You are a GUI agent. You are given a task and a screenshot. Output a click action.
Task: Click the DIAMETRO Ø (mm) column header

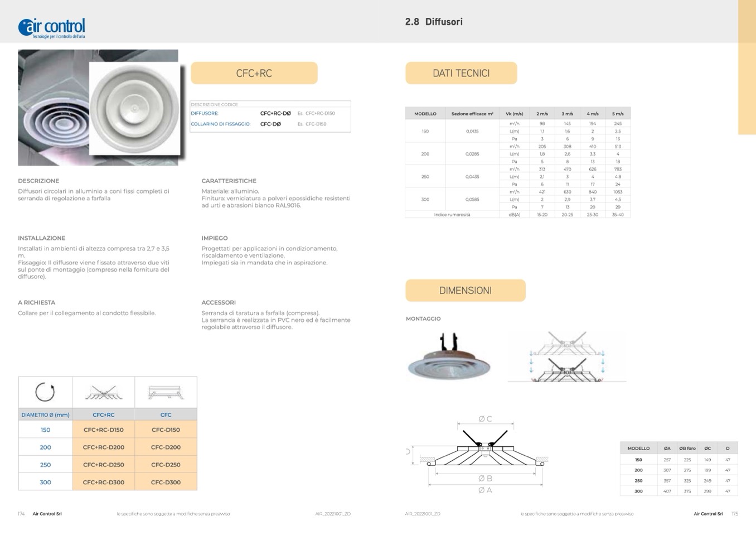45,415
